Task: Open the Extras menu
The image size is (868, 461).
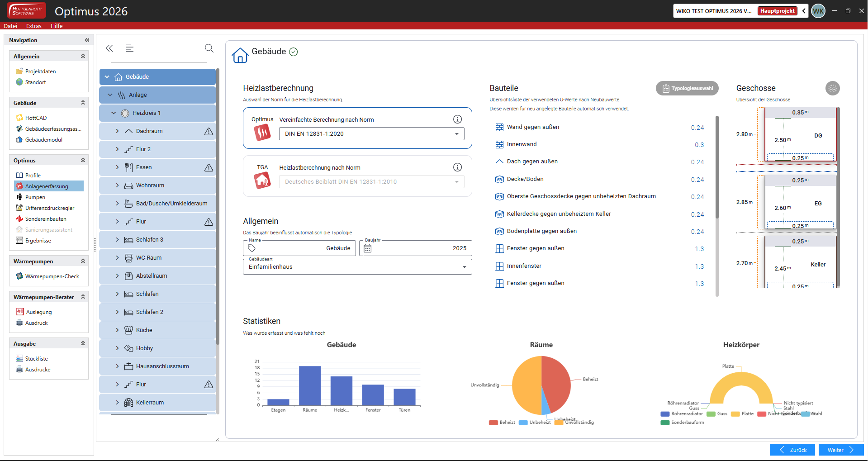Action: coord(33,26)
